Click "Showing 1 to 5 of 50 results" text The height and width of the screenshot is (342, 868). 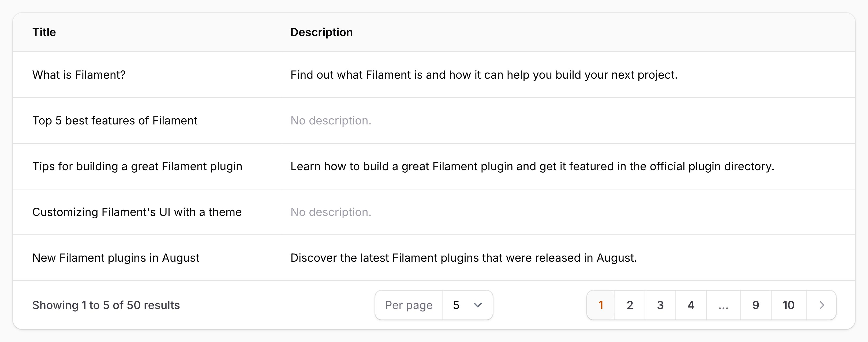(x=106, y=305)
